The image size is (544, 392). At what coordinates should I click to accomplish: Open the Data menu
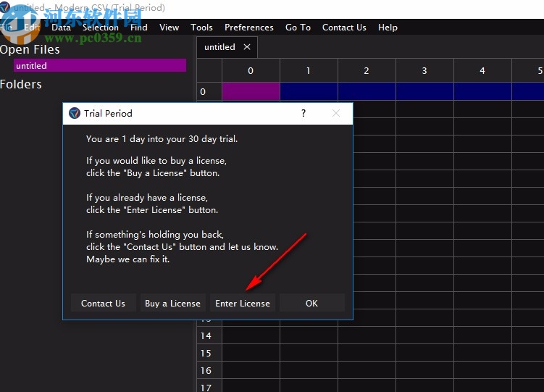(x=61, y=28)
